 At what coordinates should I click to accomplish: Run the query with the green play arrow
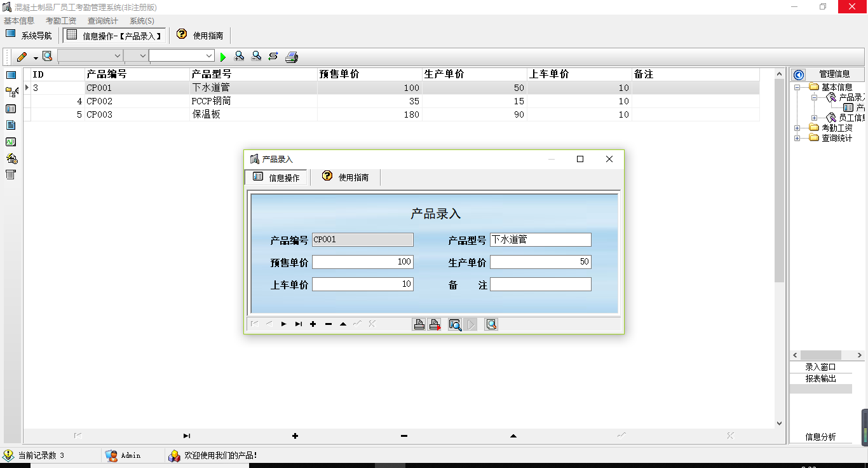point(223,57)
